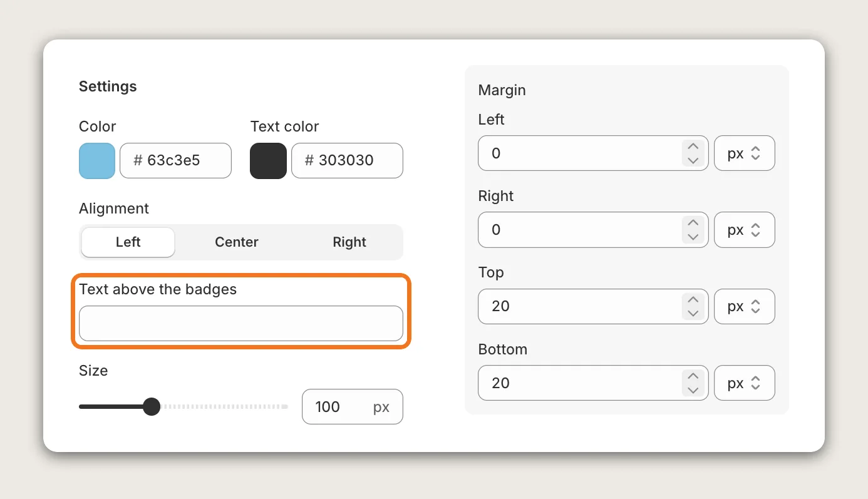This screenshot has width=868, height=499.
Task: Click the Color hex code field
Action: point(175,161)
